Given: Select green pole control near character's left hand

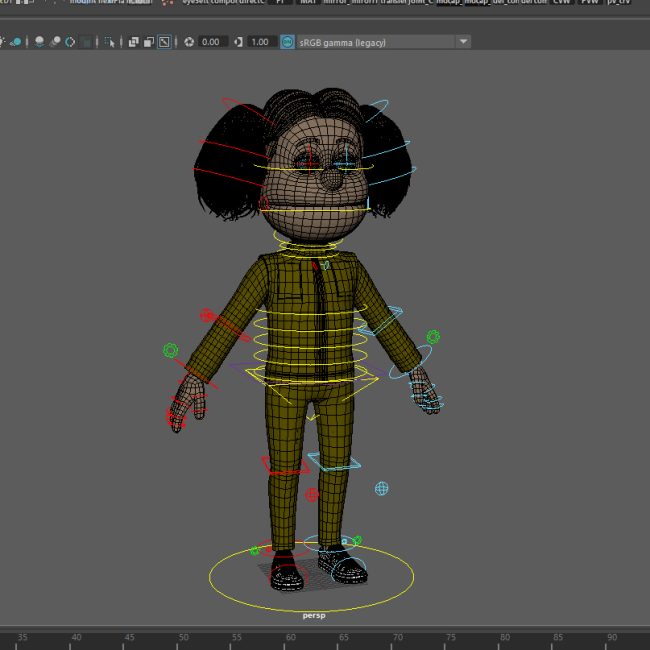Looking at the screenshot, I should [x=433, y=337].
